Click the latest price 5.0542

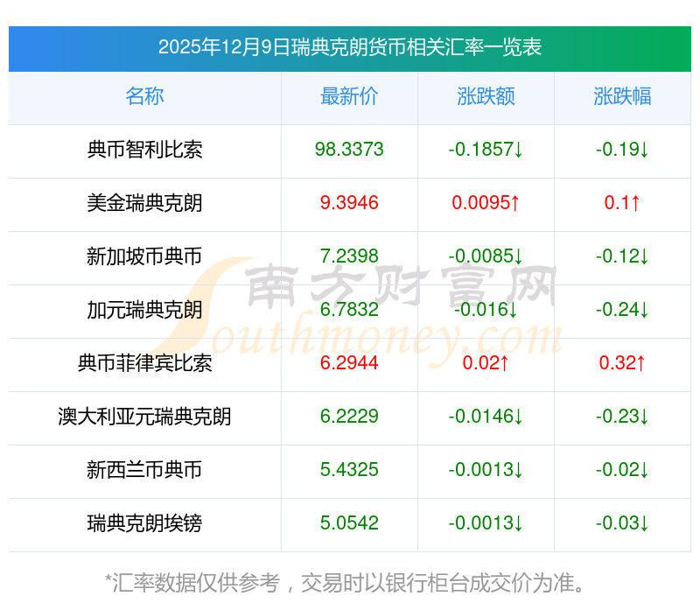tap(349, 523)
